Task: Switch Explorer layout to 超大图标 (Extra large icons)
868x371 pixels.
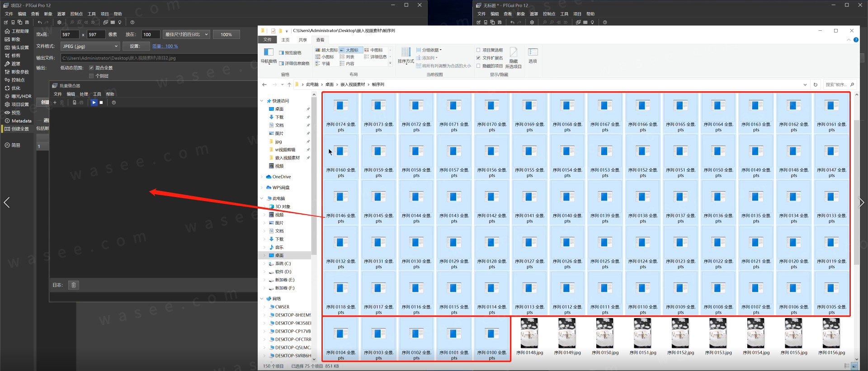Action: pos(326,50)
